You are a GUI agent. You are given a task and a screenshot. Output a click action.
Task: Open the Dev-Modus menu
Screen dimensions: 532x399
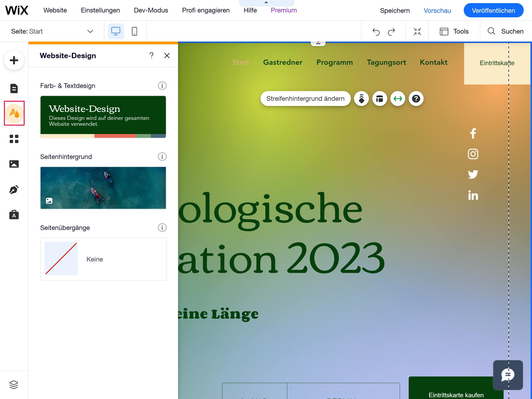[x=151, y=10]
